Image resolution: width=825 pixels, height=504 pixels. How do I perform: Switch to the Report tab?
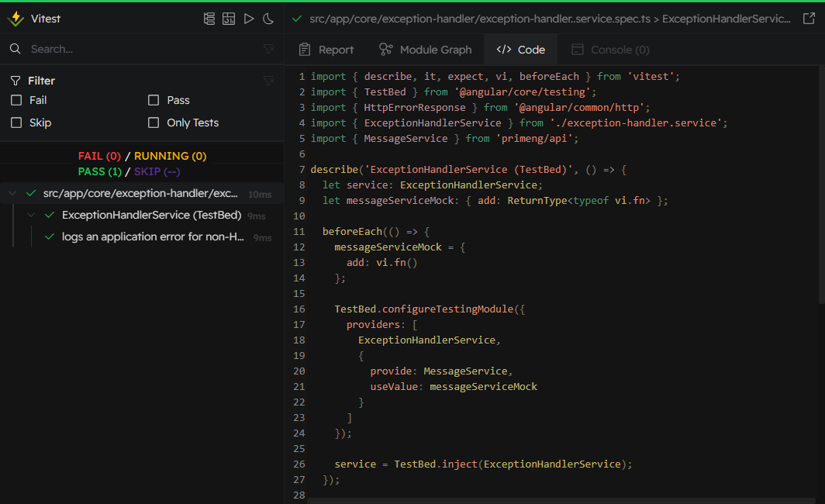pos(326,50)
